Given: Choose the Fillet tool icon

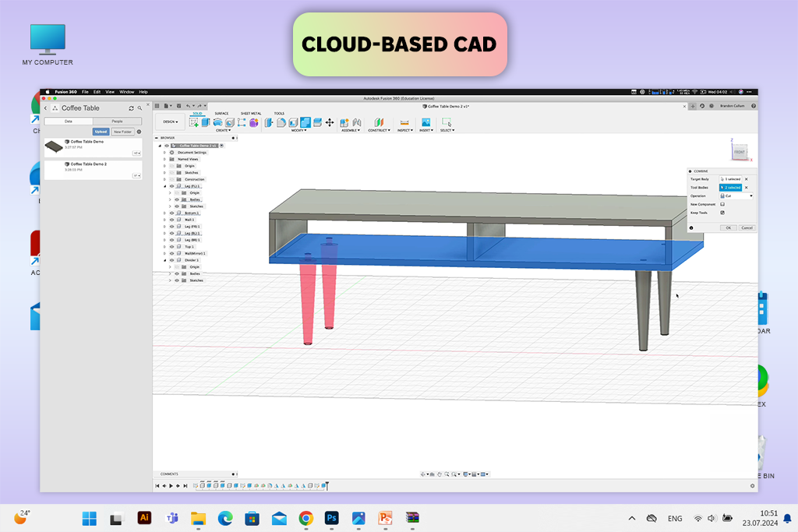Looking at the screenshot, I should coord(281,122).
